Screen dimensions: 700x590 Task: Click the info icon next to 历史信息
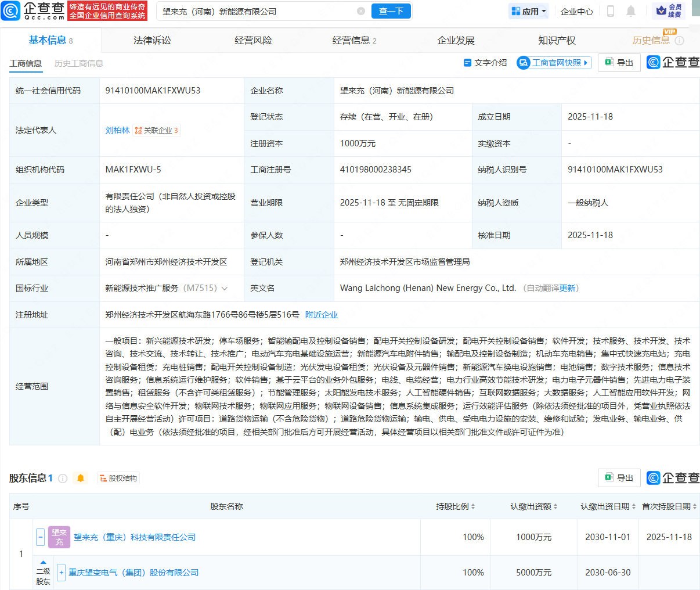pos(680,41)
